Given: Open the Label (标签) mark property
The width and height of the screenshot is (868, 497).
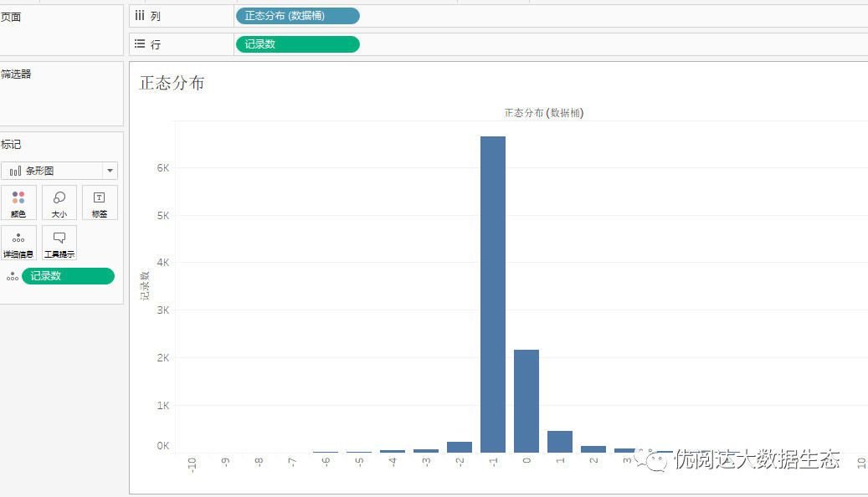Looking at the screenshot, I should [x=100, y=202].
